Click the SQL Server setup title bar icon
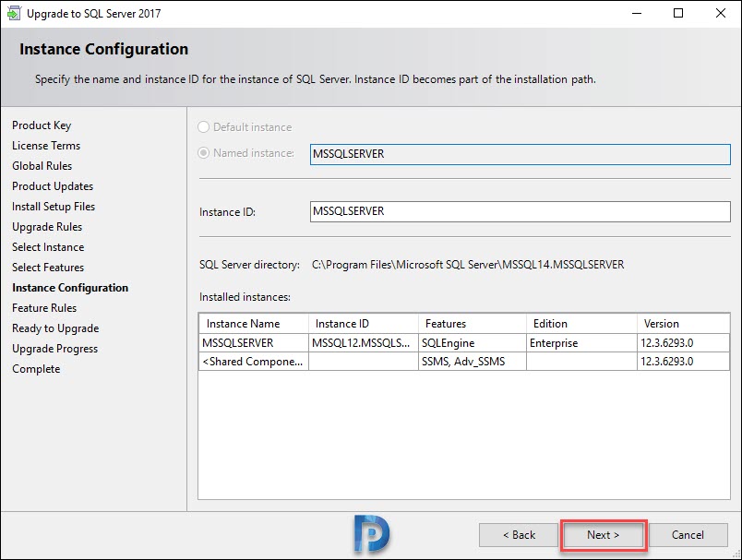 13,13
